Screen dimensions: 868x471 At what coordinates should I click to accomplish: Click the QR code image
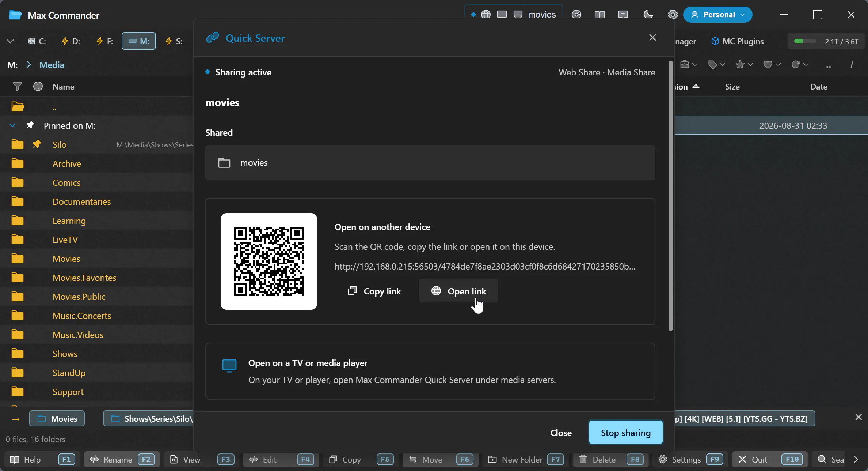tap(269, 261)
